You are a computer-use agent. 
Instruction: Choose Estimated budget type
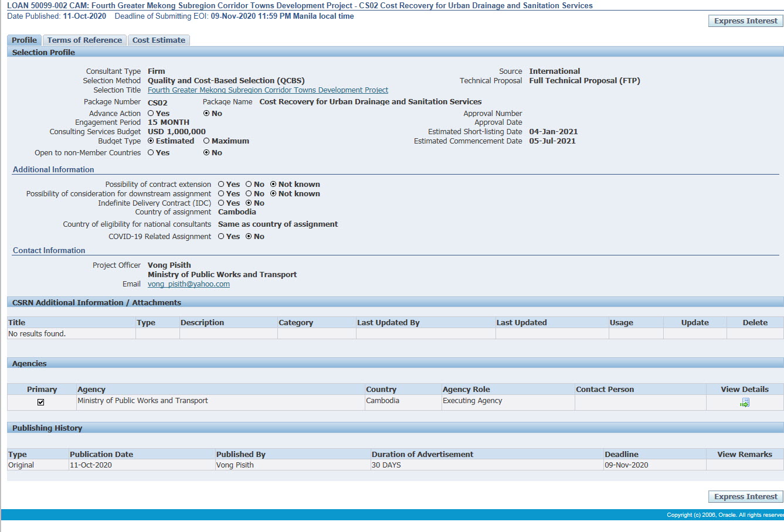(151, 141)
